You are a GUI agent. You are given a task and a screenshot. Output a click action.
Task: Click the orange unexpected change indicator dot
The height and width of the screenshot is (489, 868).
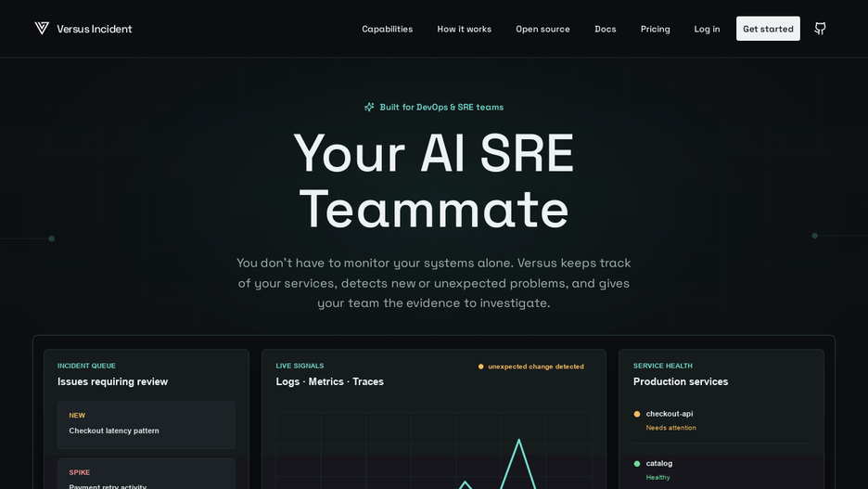(480, 367)
